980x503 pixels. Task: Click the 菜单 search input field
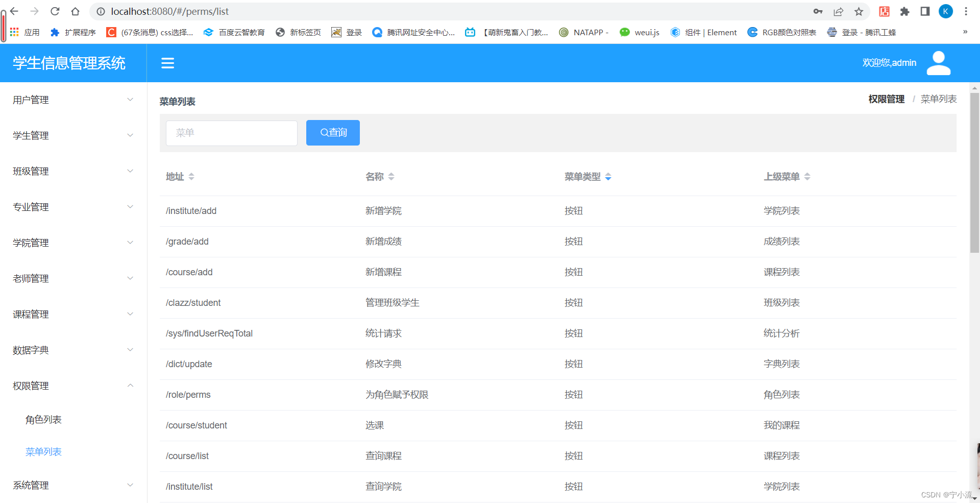232,133
